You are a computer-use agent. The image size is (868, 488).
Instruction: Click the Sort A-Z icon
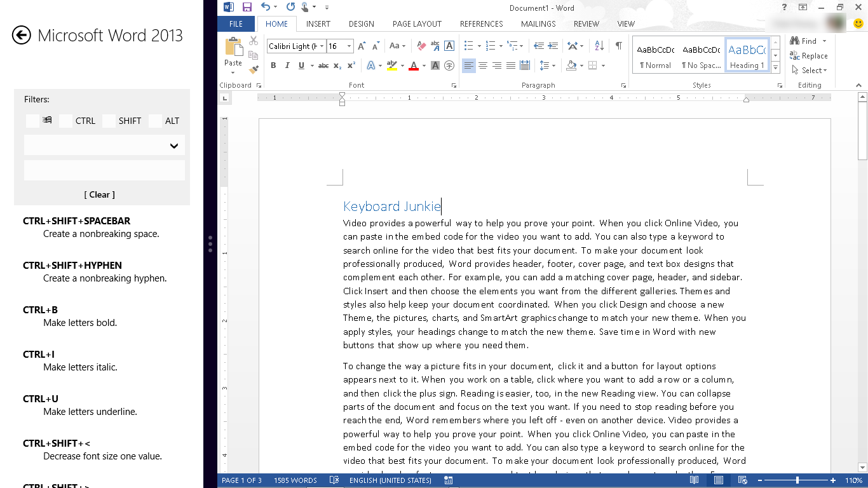click(x=599, y=46)
